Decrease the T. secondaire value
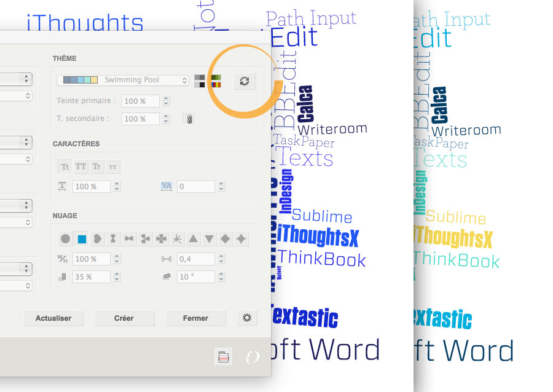The width and height of the screenshot is (553, 392). tap(166, 122)
